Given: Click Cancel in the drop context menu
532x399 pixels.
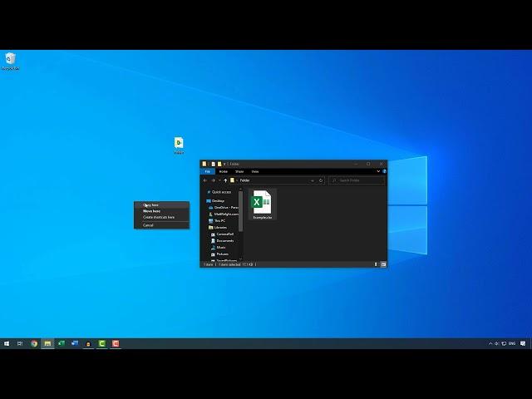Looking at the screenshot, I should (161, 225).
